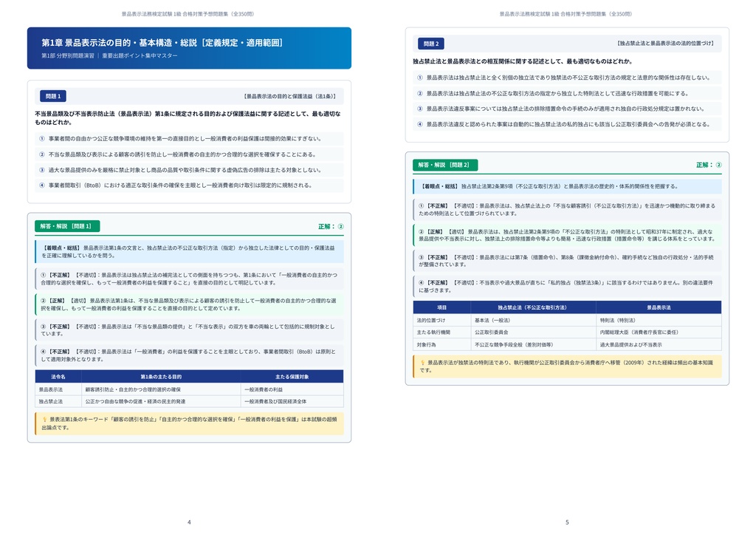The image size is (756, 535).
Task: Select option ① 事業者間の自由かつ公正な競争環境 in 問題 1
Action: 189,139
